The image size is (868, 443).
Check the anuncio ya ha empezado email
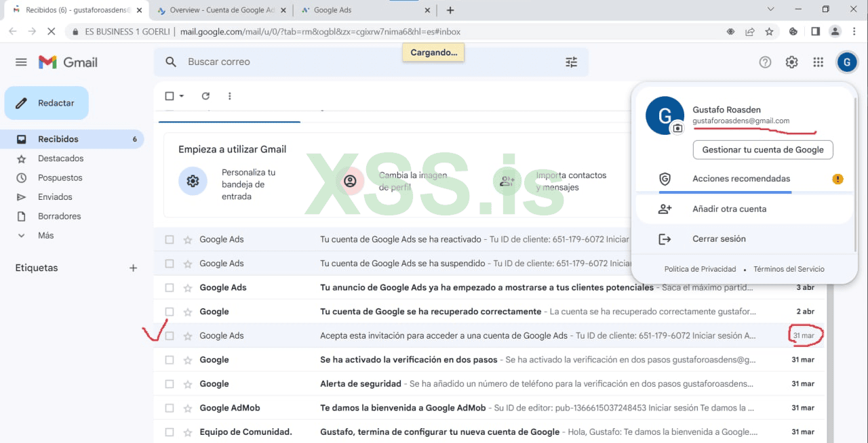[170, 288]
